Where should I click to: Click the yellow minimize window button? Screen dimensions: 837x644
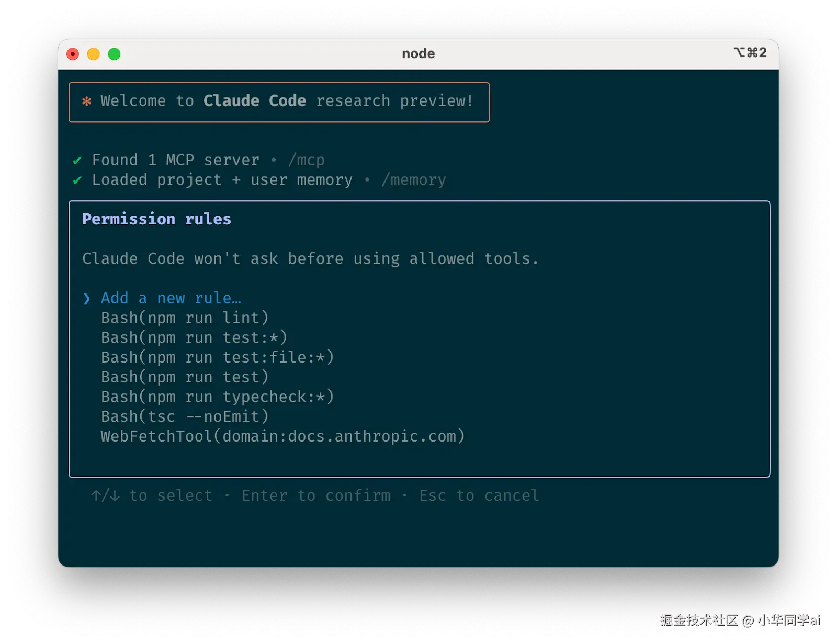point(94,54)
